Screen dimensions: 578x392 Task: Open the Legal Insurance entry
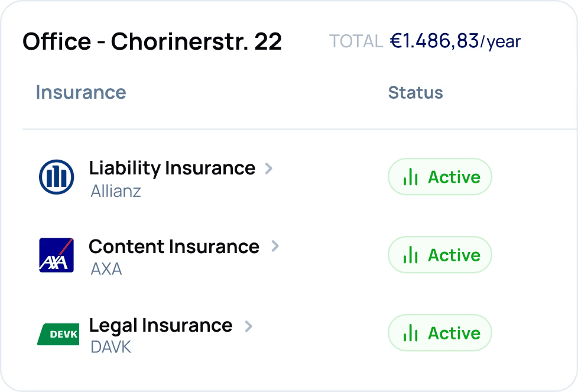tap(161, 326)
